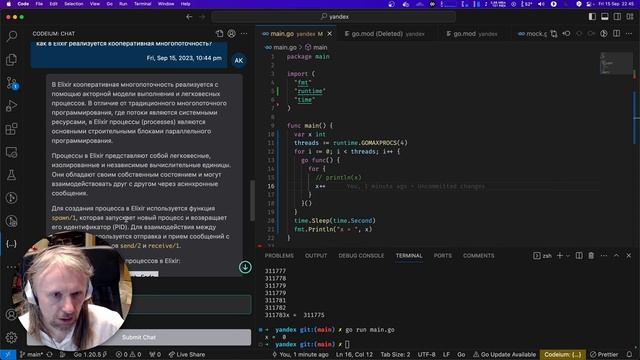
Task: Switch to the Debug Console tab
Action: click(x=361, y=256)
